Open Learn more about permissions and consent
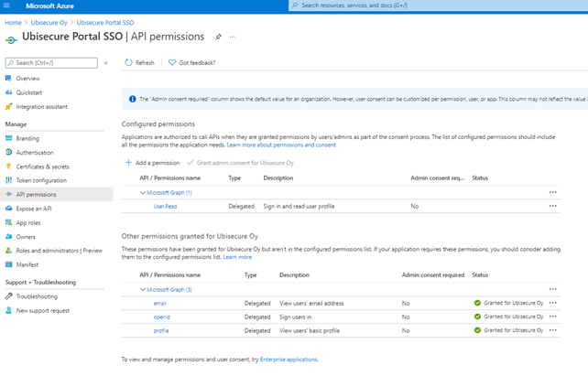 coord(281,145)
